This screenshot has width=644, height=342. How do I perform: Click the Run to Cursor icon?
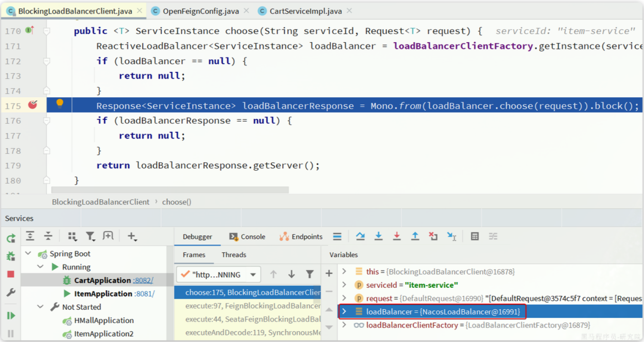pyautogui.click(x=451, y=236)
